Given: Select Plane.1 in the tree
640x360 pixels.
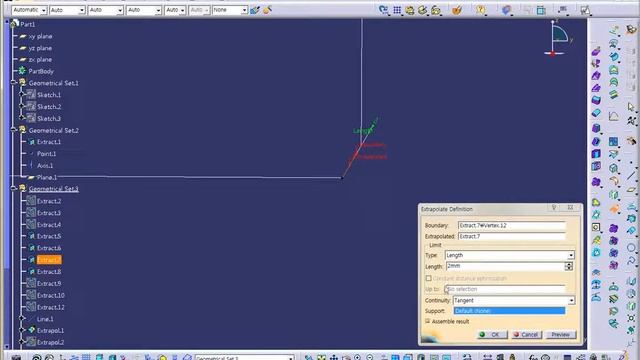Looking at the screenshot, I should coord(47,178).
